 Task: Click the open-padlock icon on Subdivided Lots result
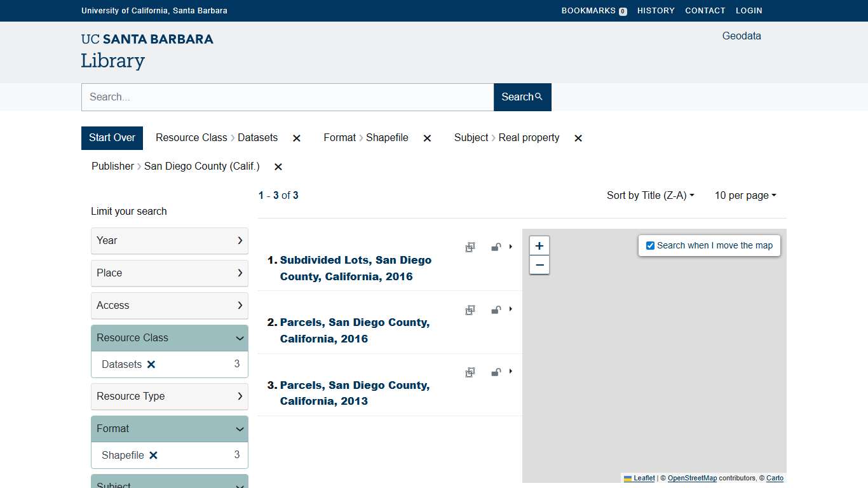click(x=496, y=247)
